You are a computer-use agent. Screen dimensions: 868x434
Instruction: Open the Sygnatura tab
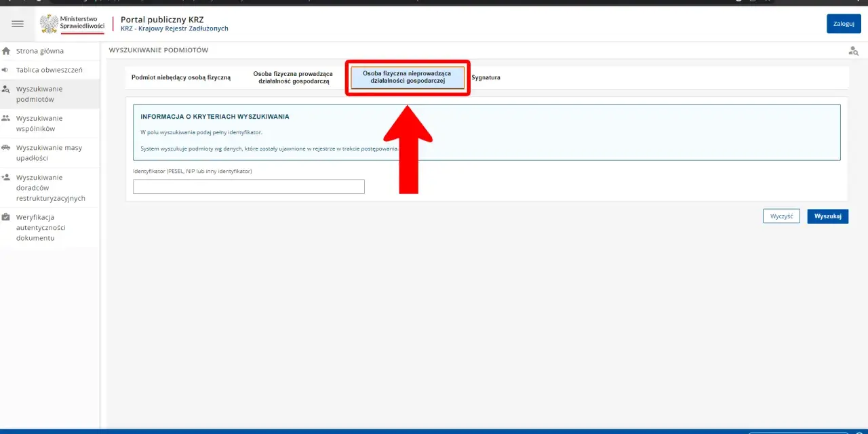click(486, 77)
